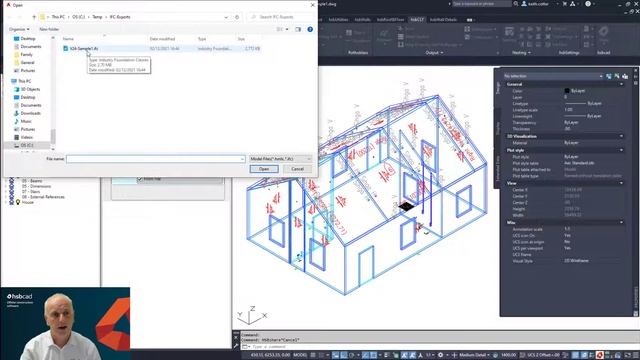Collapse the View section in Properties
The height and width of the screenshot is (360, 640).
[621, 183]
